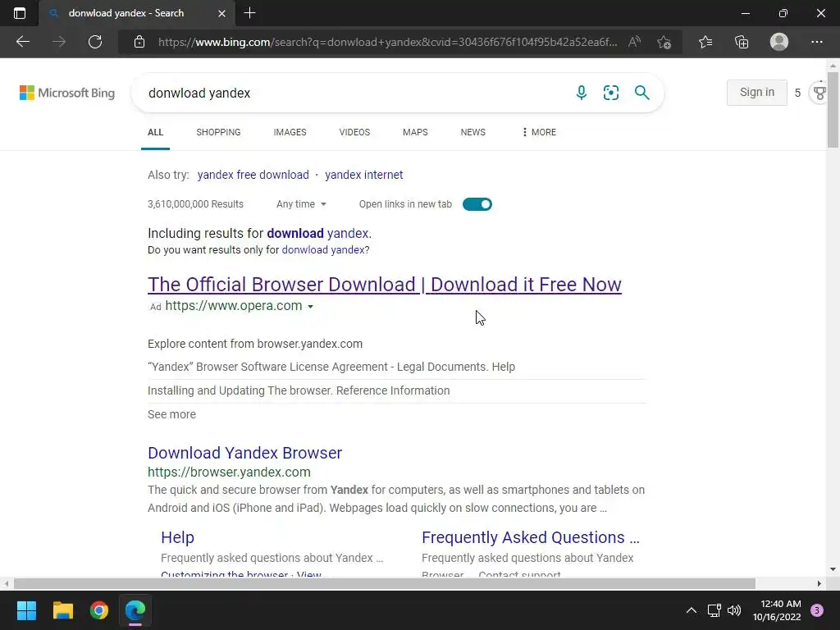Click the vertical scrollbar thumb
Image resolution: width=840 pixels, height=630 pixels.
tap(833, 109)
